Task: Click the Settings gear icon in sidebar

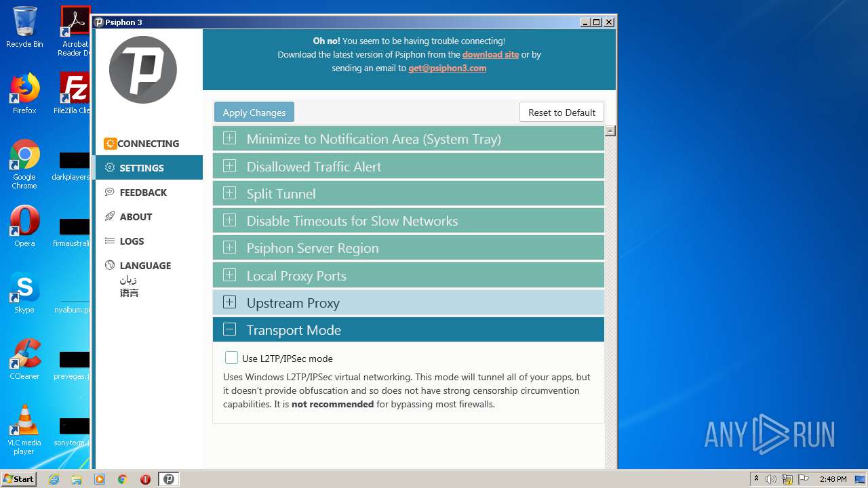Action: click(110, 168)
